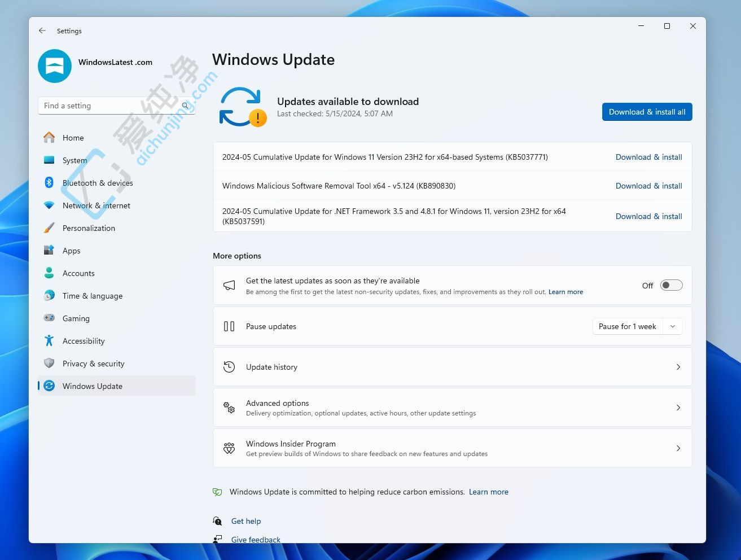Open the Give feedback link

click(x=256, y=540)
